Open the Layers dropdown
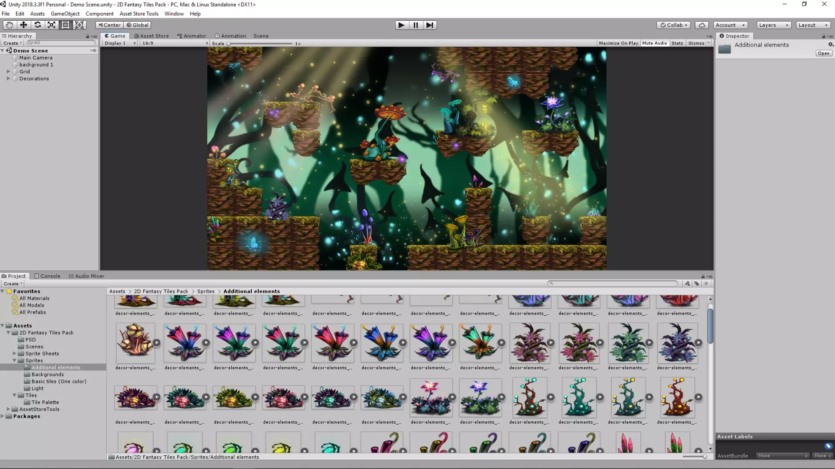The height and width of the screenshot is (469, 835). (x=773, y=25)
